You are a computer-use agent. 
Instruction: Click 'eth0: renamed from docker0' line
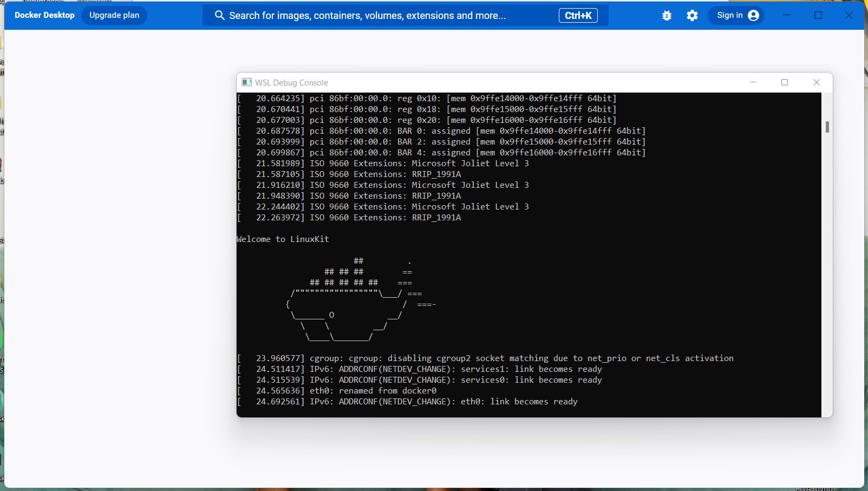point(337,391)
